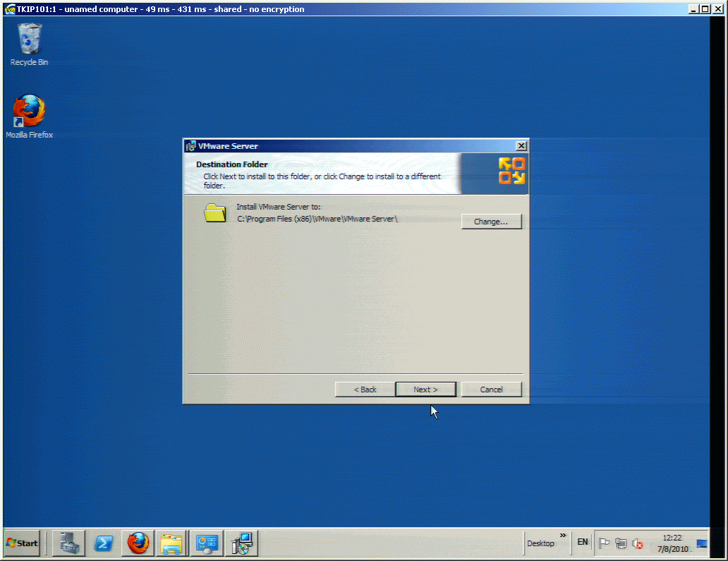Open the network tray icon
The image size is (728, 561).
(x=621, y=543)
